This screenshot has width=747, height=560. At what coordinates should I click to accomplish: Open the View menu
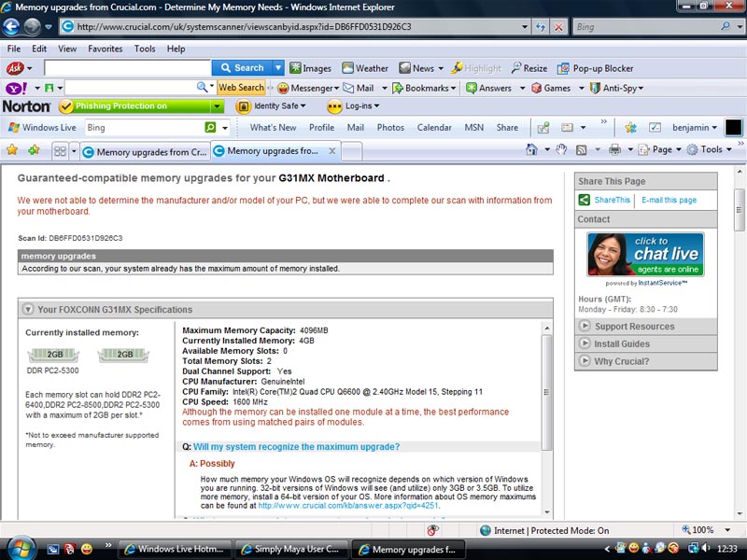tap(67, 49)
